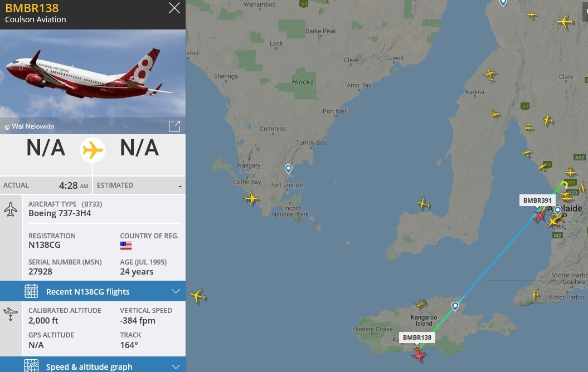Expand Speed & altitude graph section
The width and height of the screenshot is (588, 372).
(93, 366)
